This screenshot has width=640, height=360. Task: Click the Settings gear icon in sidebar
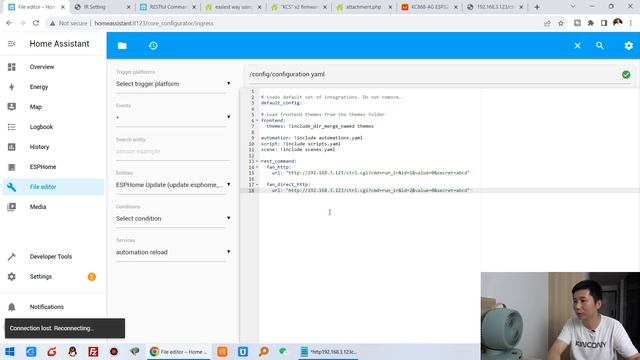coord(11,277)
